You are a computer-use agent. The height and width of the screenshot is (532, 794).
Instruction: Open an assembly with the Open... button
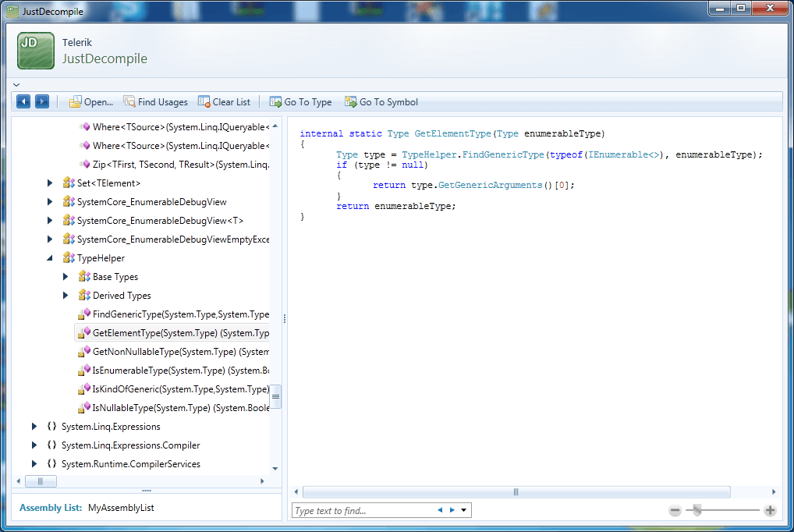[91, 102]
